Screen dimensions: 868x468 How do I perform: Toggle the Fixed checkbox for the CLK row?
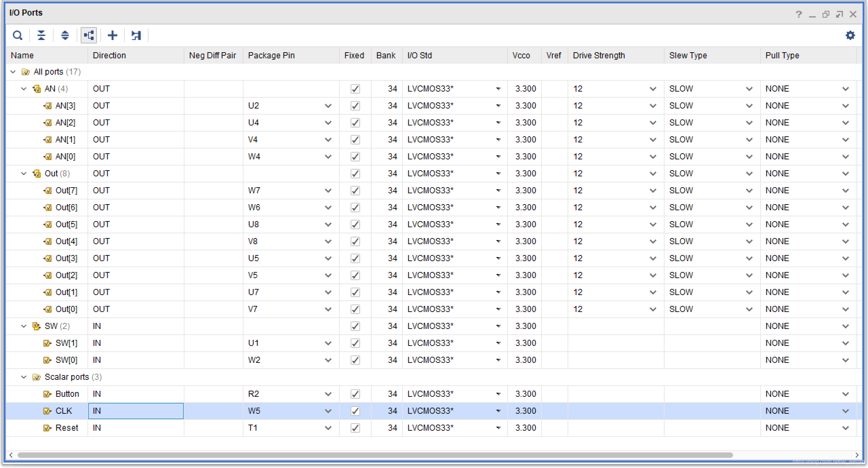355,411
